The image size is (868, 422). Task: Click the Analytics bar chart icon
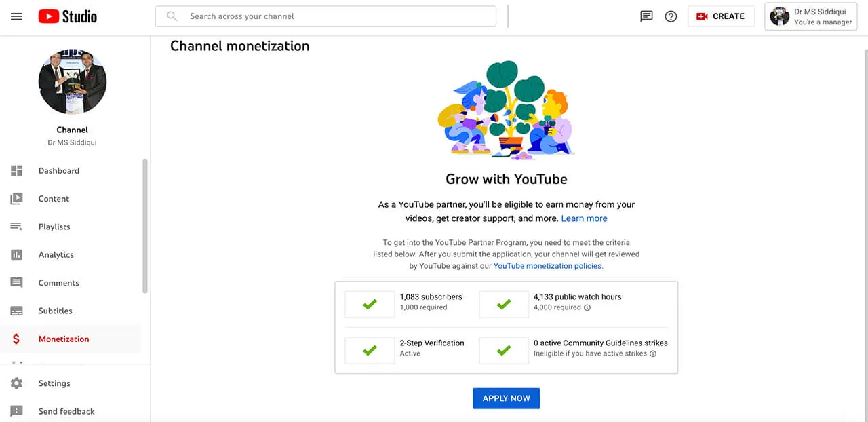(x=16, y=255)
